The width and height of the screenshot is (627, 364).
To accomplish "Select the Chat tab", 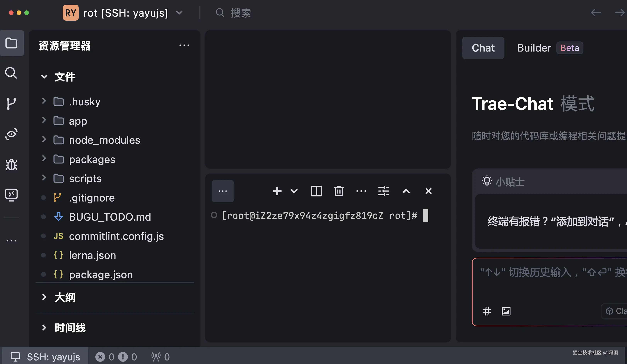I will pos(483,48).
